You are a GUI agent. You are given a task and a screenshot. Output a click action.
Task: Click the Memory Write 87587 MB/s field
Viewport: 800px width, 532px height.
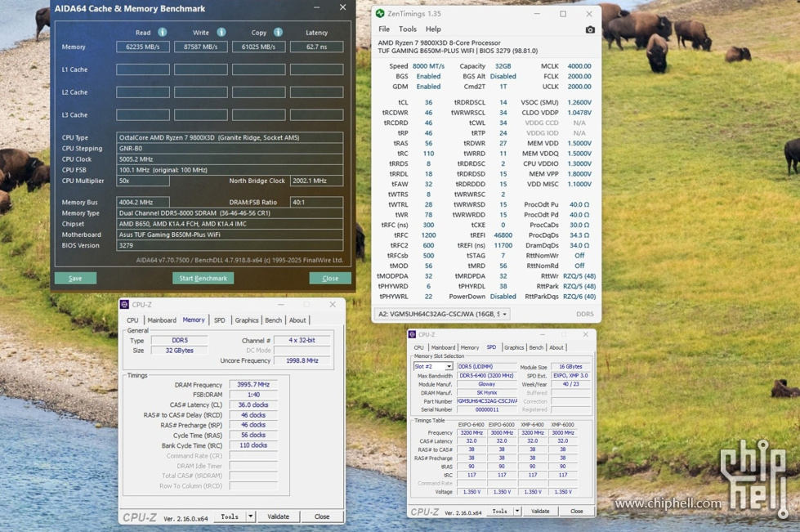[x=200, y=47]
